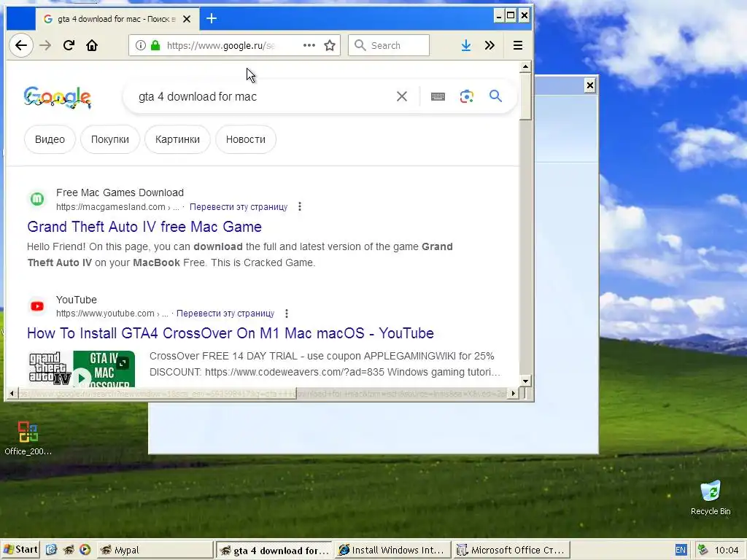Translate the YouTube result page
Viewport: 747px width, 560px height.
pos(225,314)
